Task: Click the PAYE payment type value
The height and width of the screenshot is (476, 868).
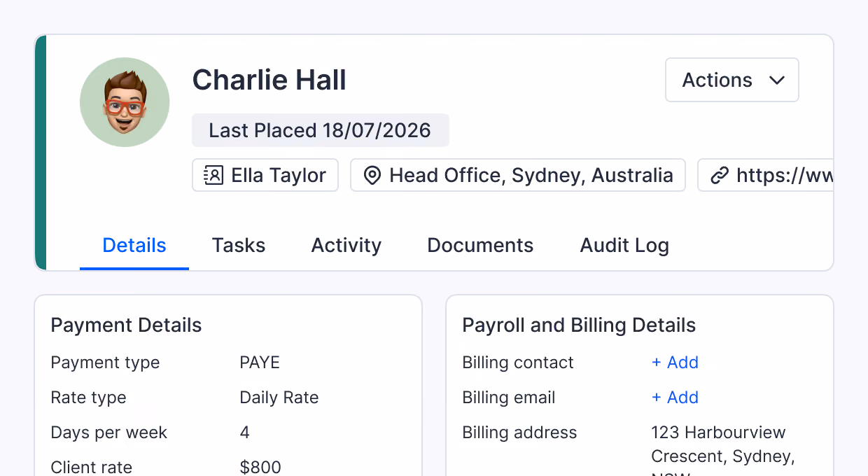Action: pyautogui.click(x=260, y=363)
